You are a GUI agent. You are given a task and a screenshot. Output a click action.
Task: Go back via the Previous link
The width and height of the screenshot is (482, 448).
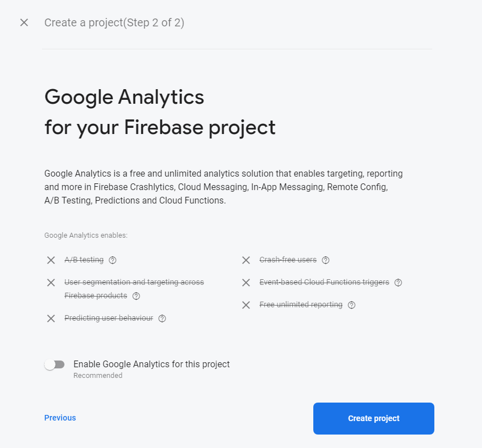[60, 418]
